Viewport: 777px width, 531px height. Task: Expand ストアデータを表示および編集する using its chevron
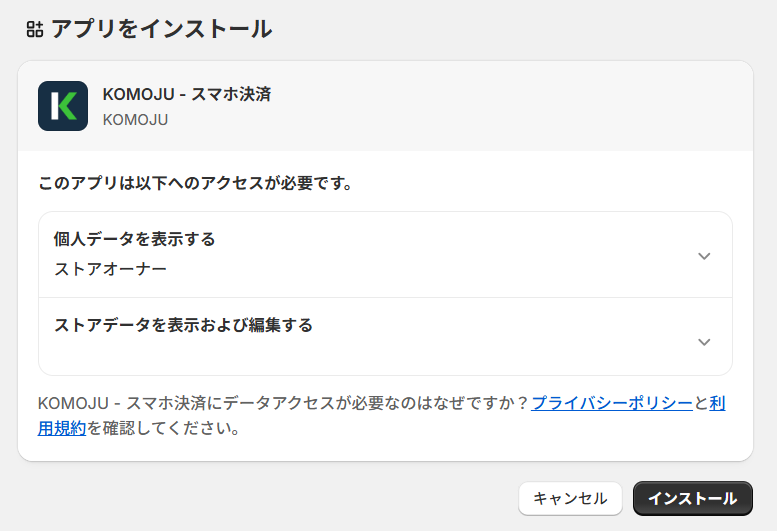(x=704, y=342)
